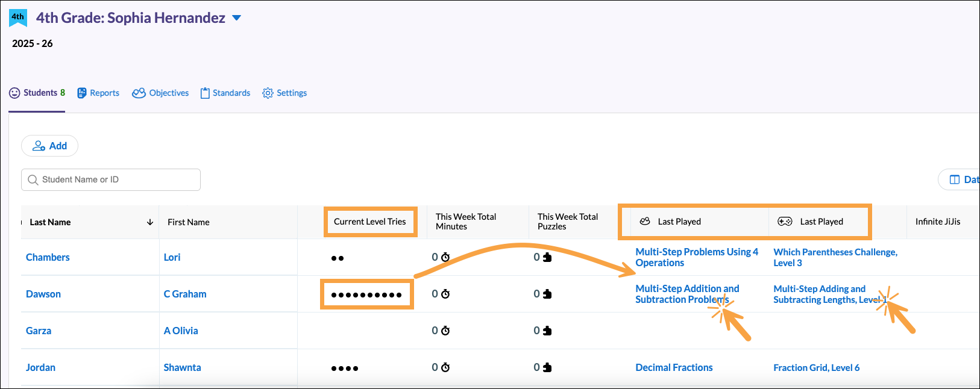Open the Data columns button

pos(961,179)
